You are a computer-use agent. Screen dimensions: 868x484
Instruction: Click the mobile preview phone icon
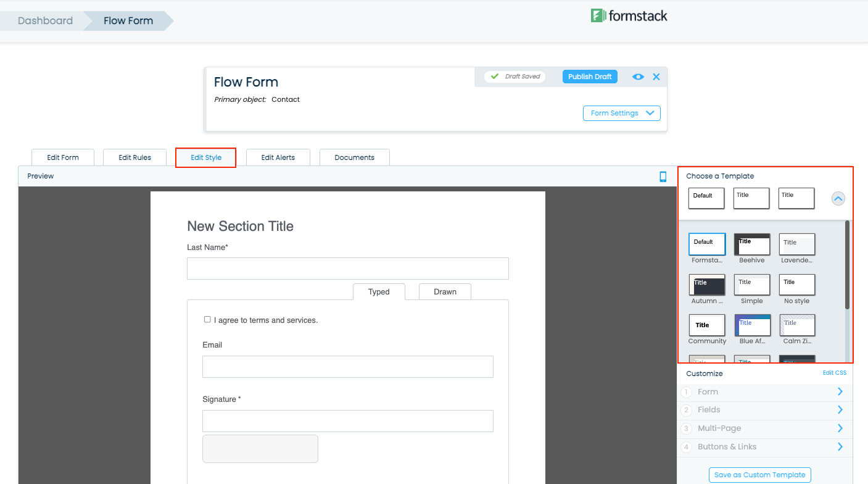pyautogui.click(x=663, y=177)
